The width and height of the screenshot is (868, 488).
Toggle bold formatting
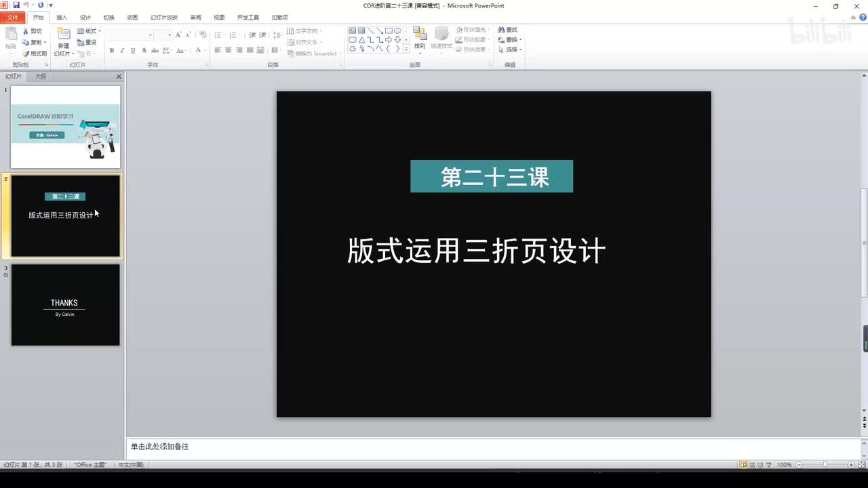click(112, 50)
